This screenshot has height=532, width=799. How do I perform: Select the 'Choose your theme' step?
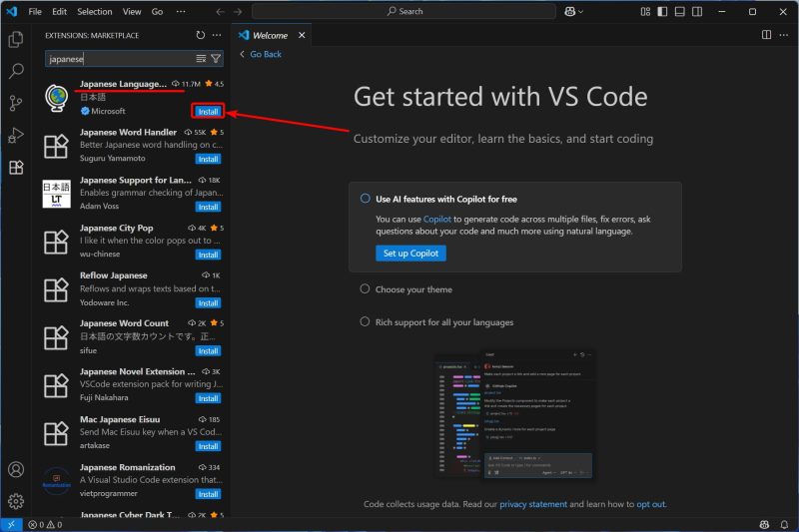[413, 289]
